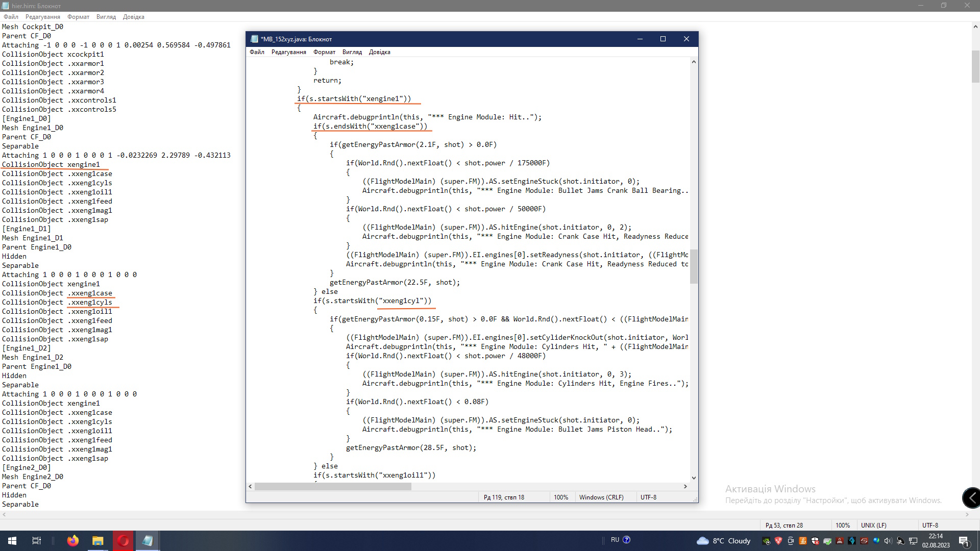Switch the RU input language indicator
This screenshot has height=551, width=980.
pyautogui.click(x=615, y=540)
